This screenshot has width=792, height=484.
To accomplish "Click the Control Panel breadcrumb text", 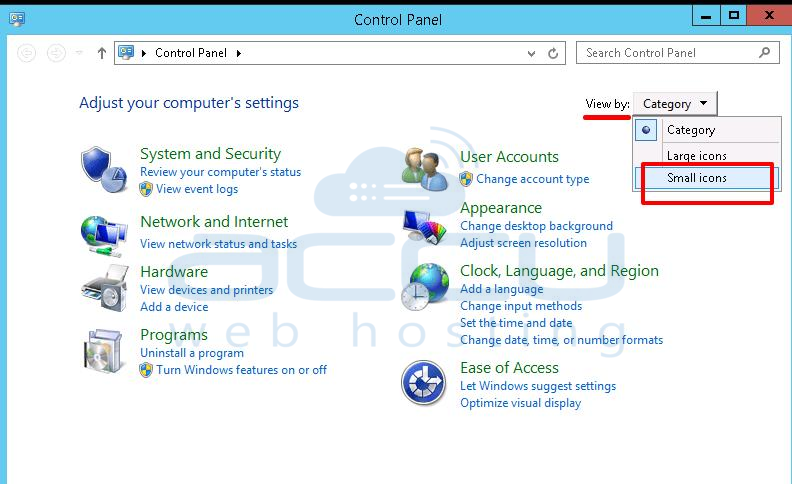I will click(190, 53).
